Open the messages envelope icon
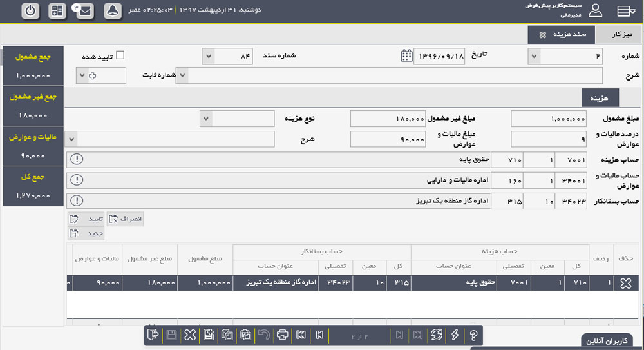644x350 pixels. click(84, 11)
